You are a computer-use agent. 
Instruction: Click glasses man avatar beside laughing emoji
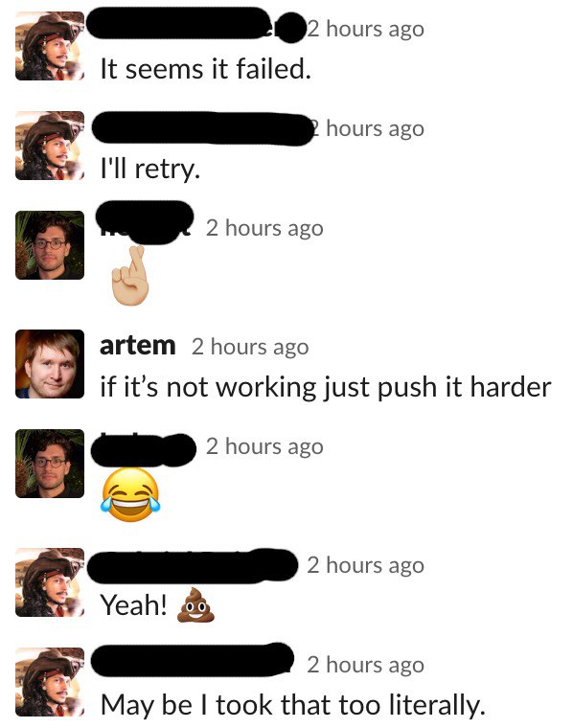coord(50,464)
